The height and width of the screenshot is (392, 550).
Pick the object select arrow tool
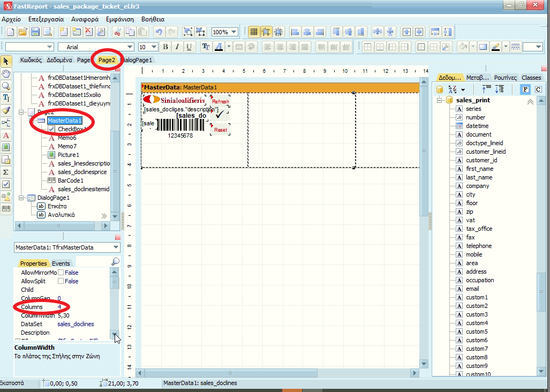point(6,62)
